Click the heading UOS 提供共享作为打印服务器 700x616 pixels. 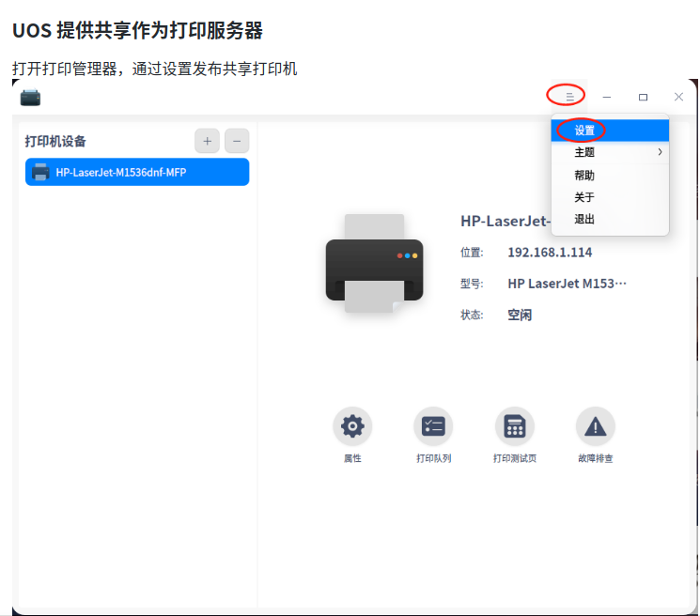(137, 31)
